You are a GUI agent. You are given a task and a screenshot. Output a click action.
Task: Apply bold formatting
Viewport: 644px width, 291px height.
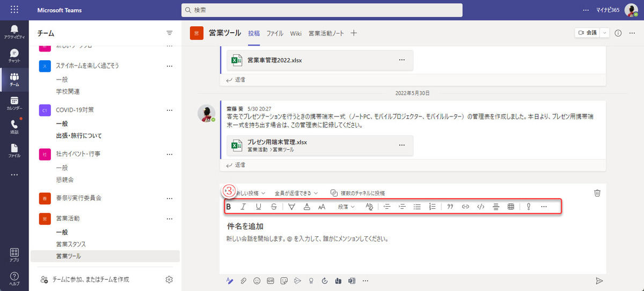229,206
